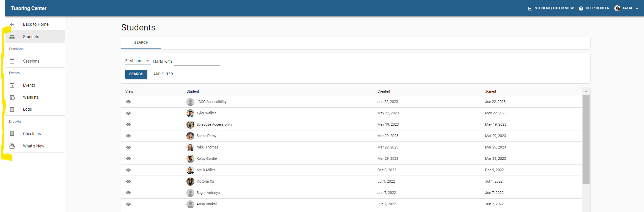
Task: Click the What's New gift icon
Action: (x=12, y=146)
